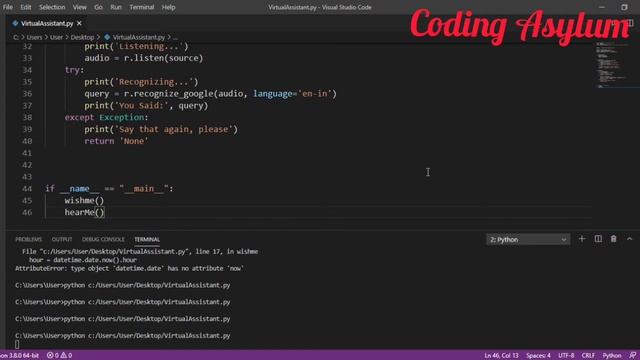Select the Terminal panel tab

tap(147, 239)
